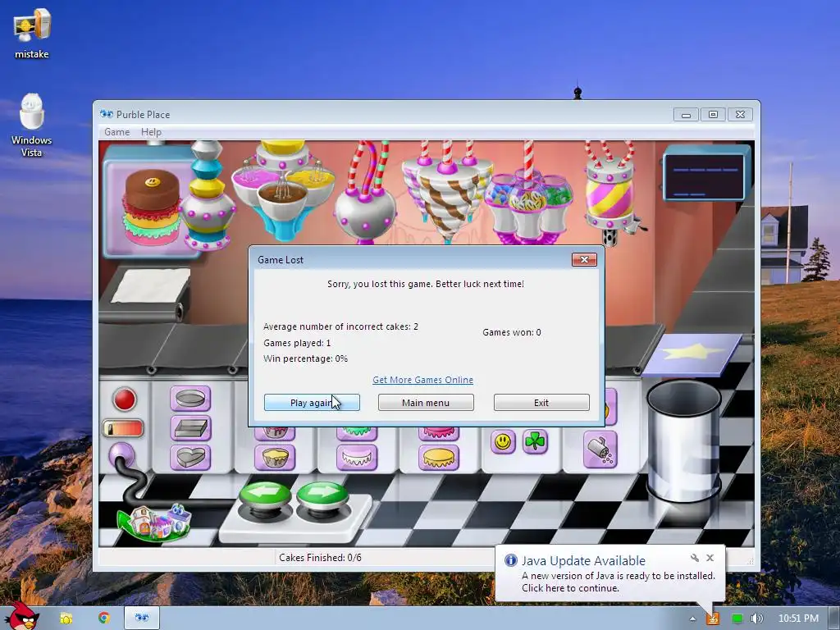Hit the red round button on control panel
Image resolution: width=840 pixels, height=630 pixels.
(x=125, y=399)
